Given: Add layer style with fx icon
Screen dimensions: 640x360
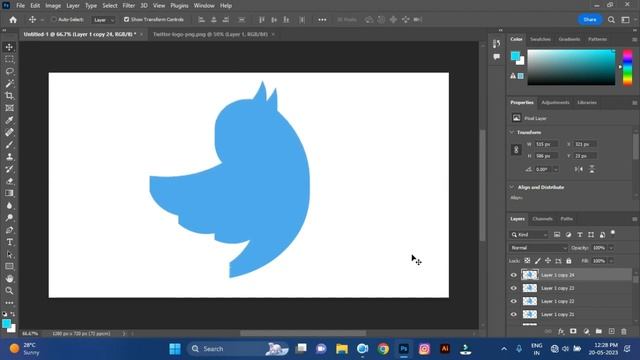Looking at the screenshot, I should coord(561,331).
